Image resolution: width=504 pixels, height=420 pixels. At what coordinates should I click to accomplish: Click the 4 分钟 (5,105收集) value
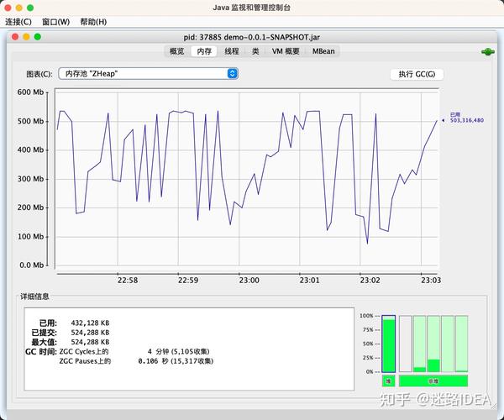pos(178,352)
